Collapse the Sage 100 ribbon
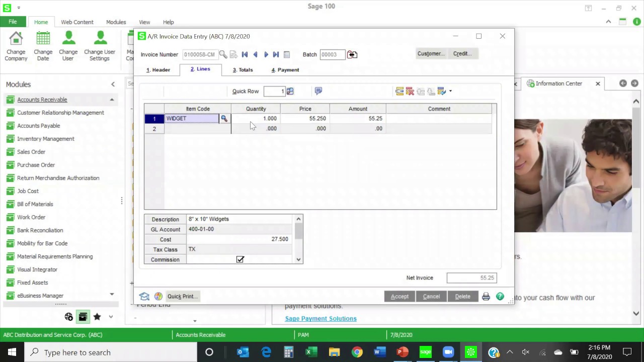Viewport: 644px width, 362px height. [x=608, y=22]
